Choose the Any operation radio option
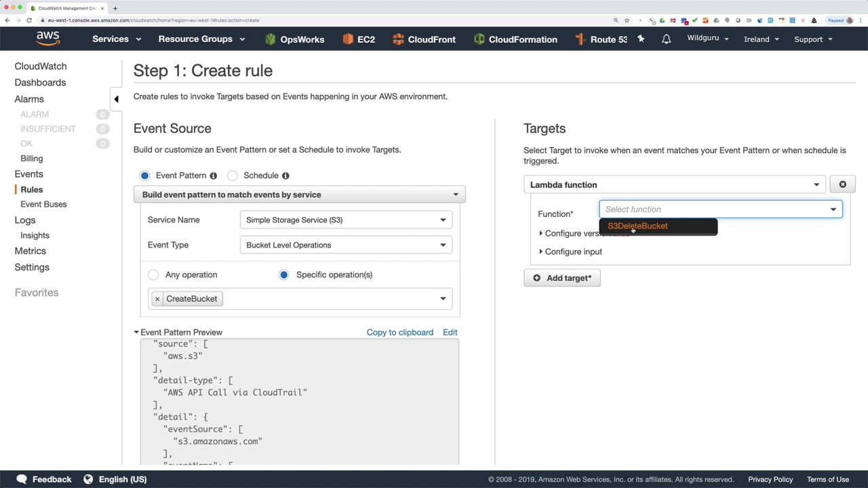 (x=153, y=274)
